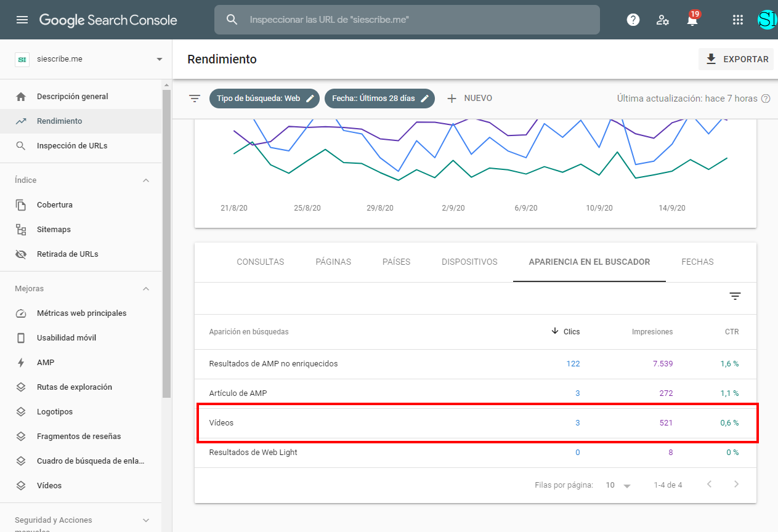This screenshot has height=532, width=778.
Task: Open Descripción general in sidebar
Action: (x=81, y=97)
